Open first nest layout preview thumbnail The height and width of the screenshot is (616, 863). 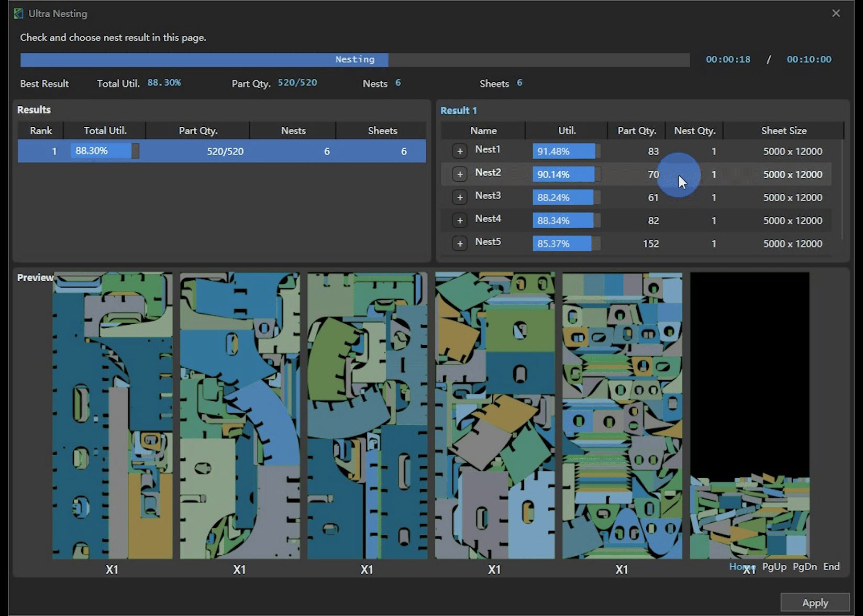pos(112,415)
